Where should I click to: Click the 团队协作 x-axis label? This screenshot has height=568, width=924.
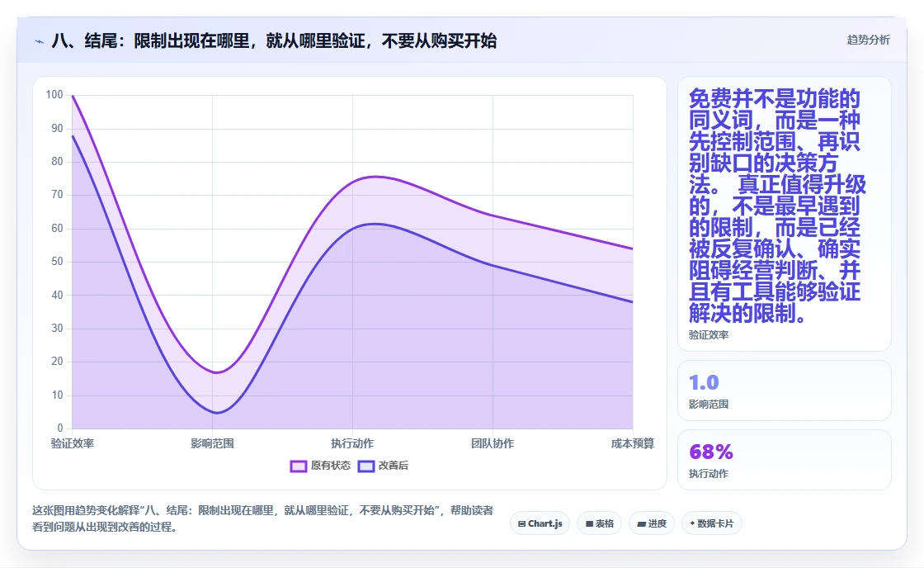click(x=493, y=443)
